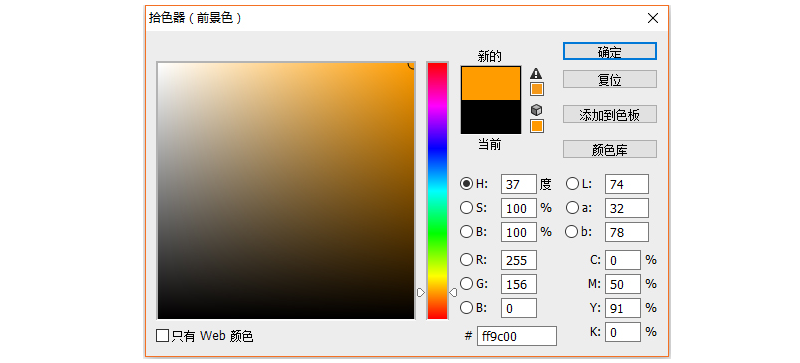The height and width of the screenshot is (363, 800).
Task: Select the L lightness radio button
Action: click(x=572, y=184)
